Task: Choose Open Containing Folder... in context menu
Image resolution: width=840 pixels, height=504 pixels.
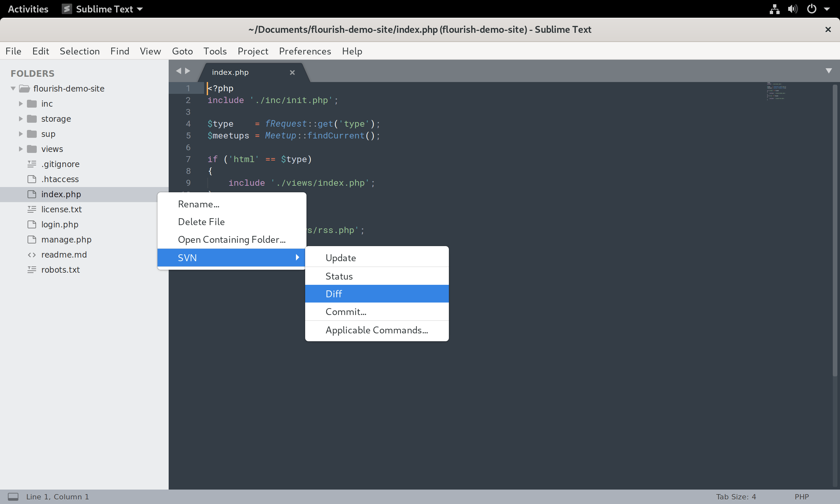Action: [x=232, y=240]
